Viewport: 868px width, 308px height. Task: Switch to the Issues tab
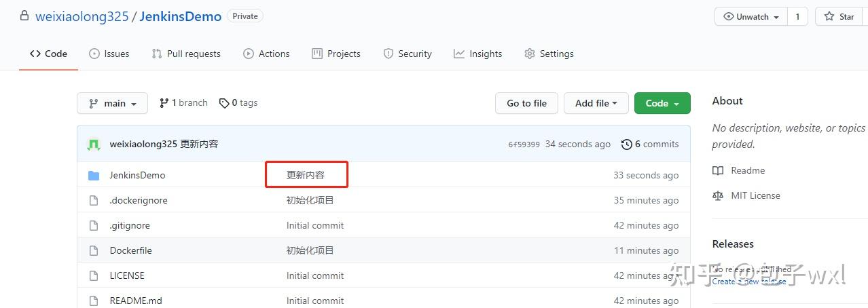(x=109, y=54)
